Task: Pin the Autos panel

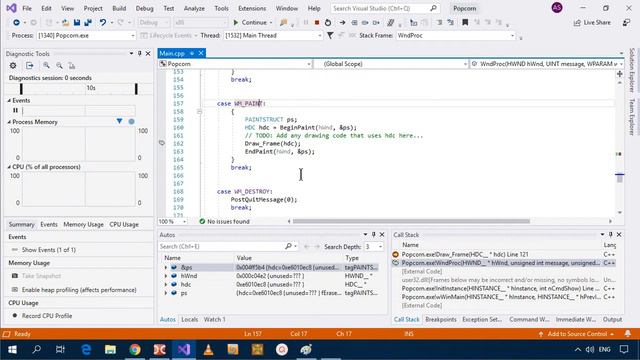Action: [x=373, y=235]
